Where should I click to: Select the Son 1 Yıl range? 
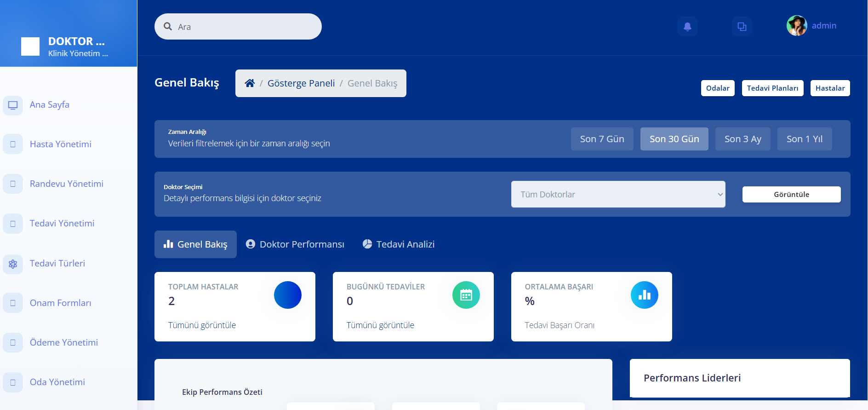805,139
